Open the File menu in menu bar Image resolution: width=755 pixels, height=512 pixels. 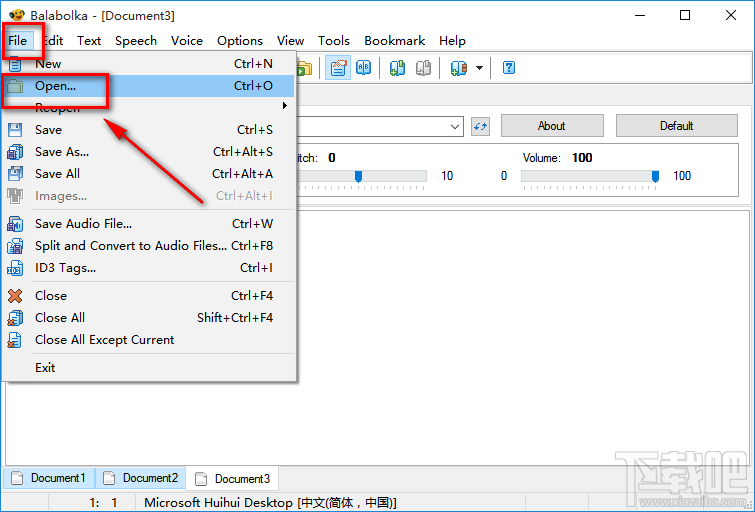tap(18, 41)
